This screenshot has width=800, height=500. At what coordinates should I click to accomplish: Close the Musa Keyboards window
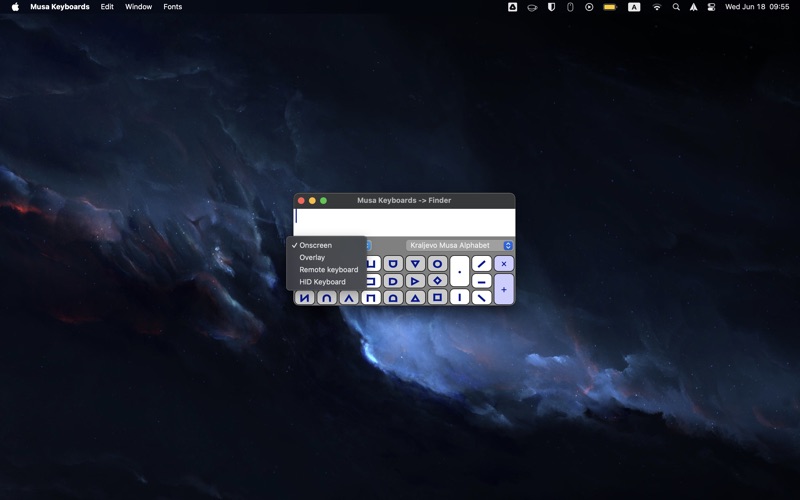(301, 201)
